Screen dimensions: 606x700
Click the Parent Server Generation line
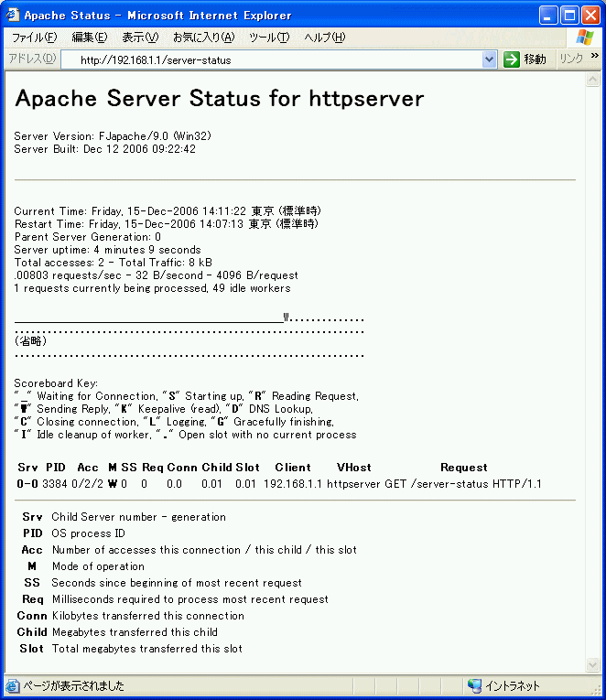[88, 237]
